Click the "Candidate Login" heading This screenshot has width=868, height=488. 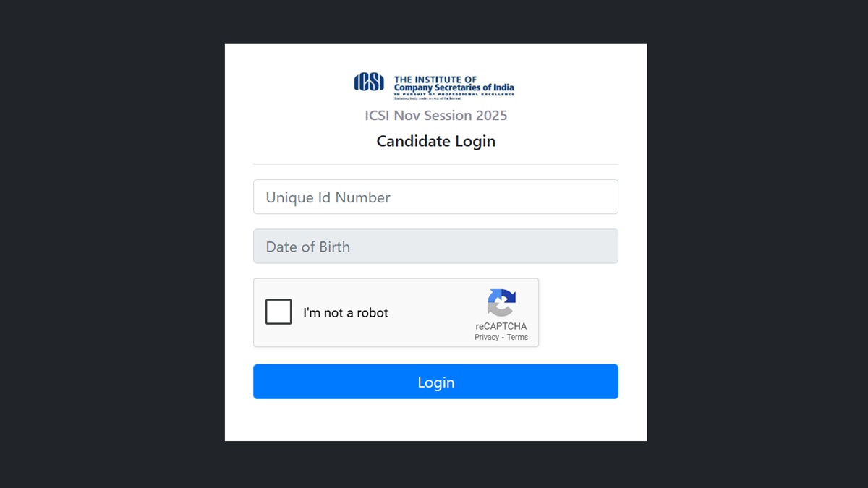click(435, 141)
